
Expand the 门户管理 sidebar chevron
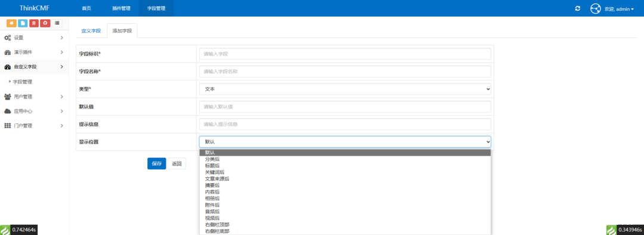coord(61,126)
